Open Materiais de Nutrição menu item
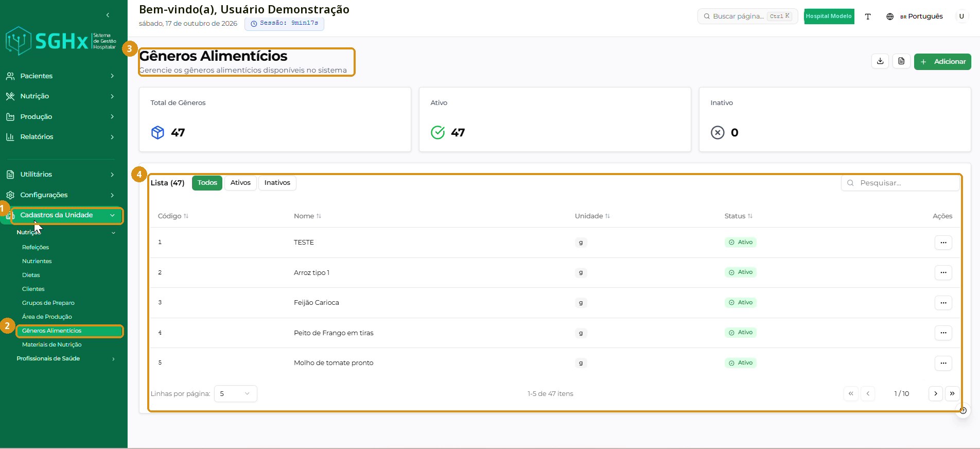The height and width of the screenshot is (449, 980). [52, 344]
